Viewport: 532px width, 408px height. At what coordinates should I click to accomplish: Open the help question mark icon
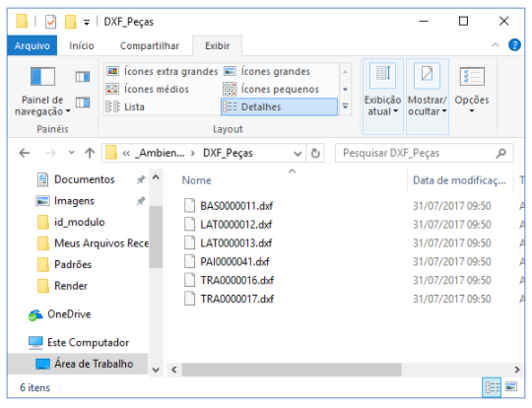pos(514,44)
